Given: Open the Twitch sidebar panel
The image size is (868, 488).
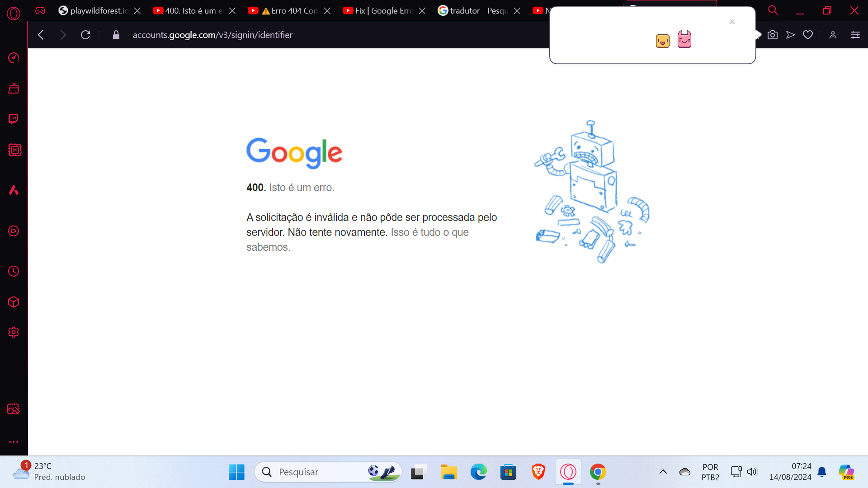Looking at the screenshot, I should point(14,118).
